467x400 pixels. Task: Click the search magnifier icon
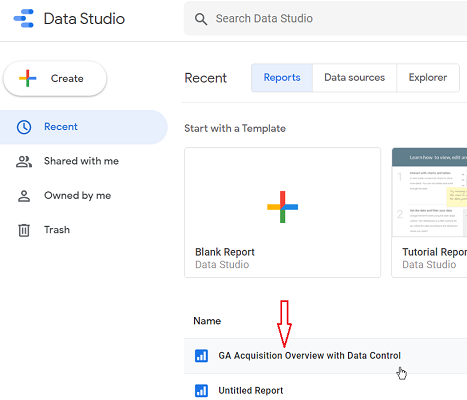201,19
